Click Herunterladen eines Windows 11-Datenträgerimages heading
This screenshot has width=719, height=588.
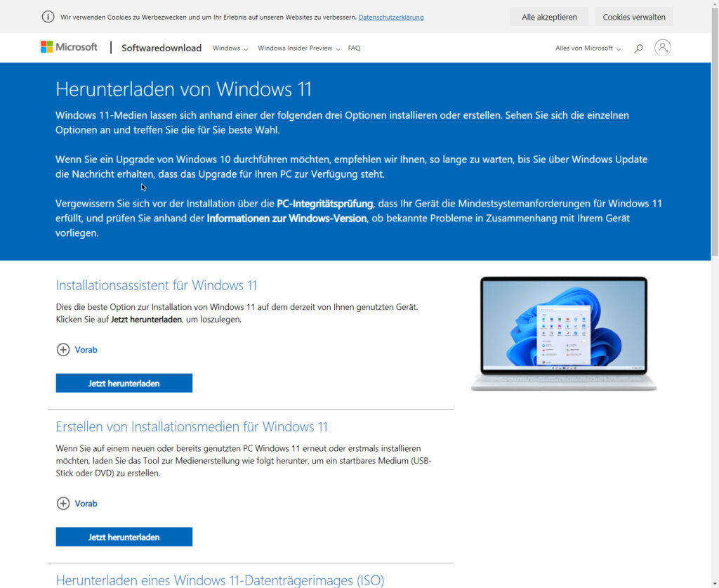click(x=220, y=580)
